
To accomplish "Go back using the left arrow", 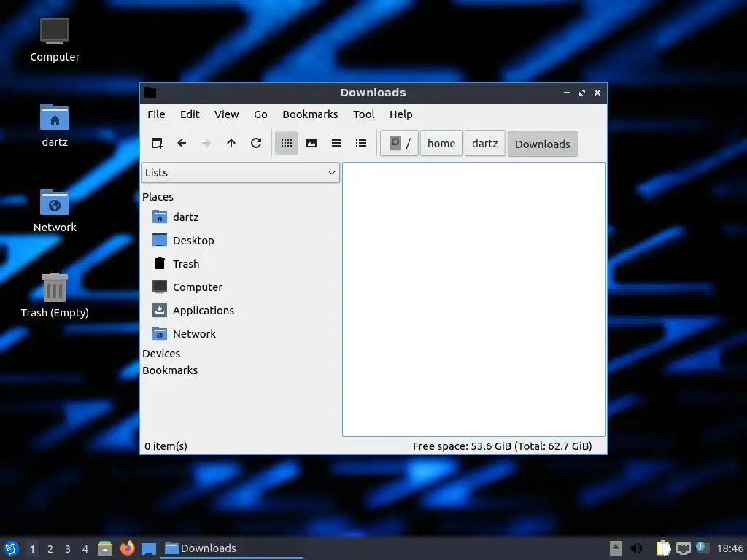I will 182,144.
